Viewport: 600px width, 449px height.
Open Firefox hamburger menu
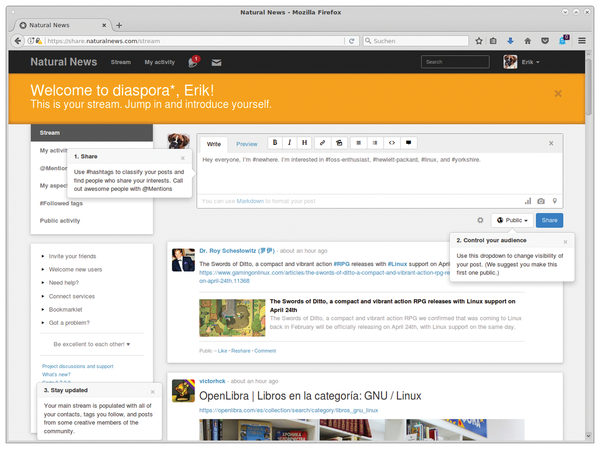point(582,41)
